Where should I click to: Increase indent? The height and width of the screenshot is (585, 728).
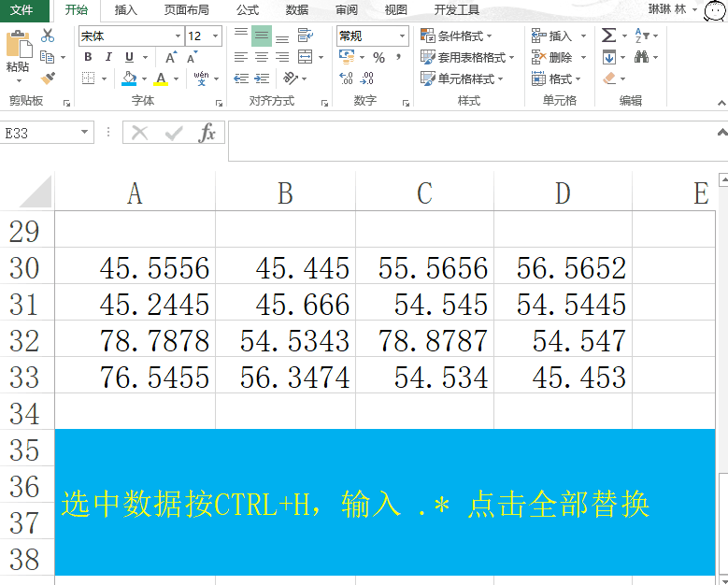click(x=262, y=78)
